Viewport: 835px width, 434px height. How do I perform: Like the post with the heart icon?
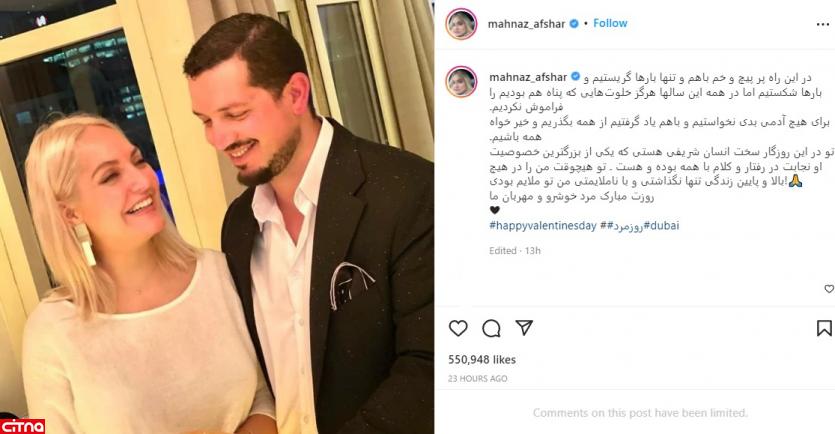pos(458,328)
